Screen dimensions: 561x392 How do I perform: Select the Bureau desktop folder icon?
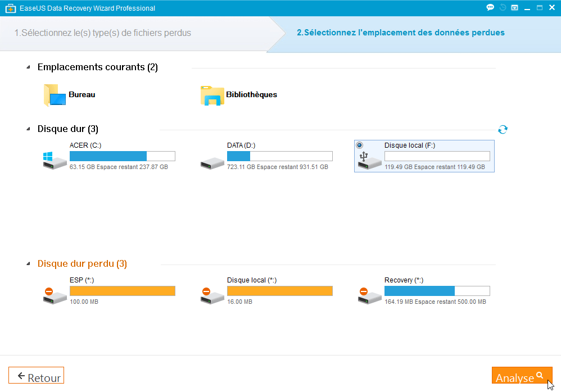[x=55, y=95]
